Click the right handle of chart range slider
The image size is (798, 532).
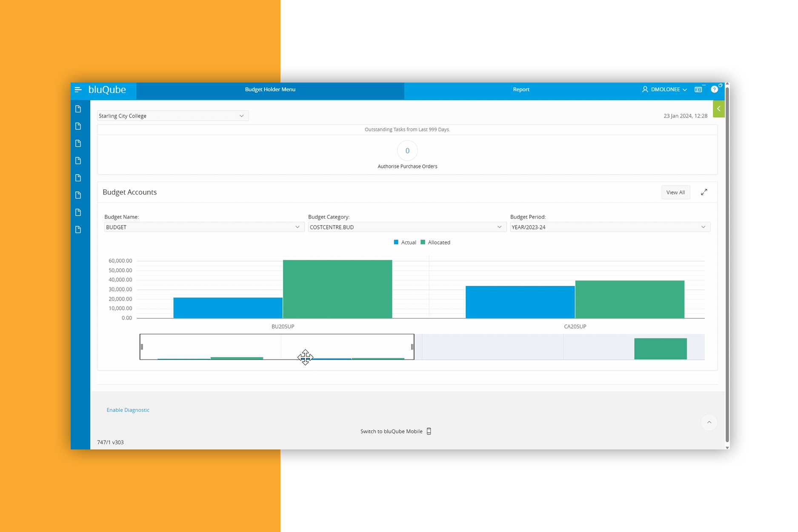click(412, 347)
